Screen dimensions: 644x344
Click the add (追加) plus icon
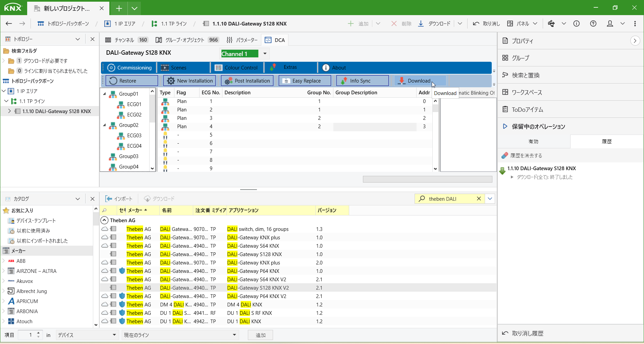click(x=351, y=23)
